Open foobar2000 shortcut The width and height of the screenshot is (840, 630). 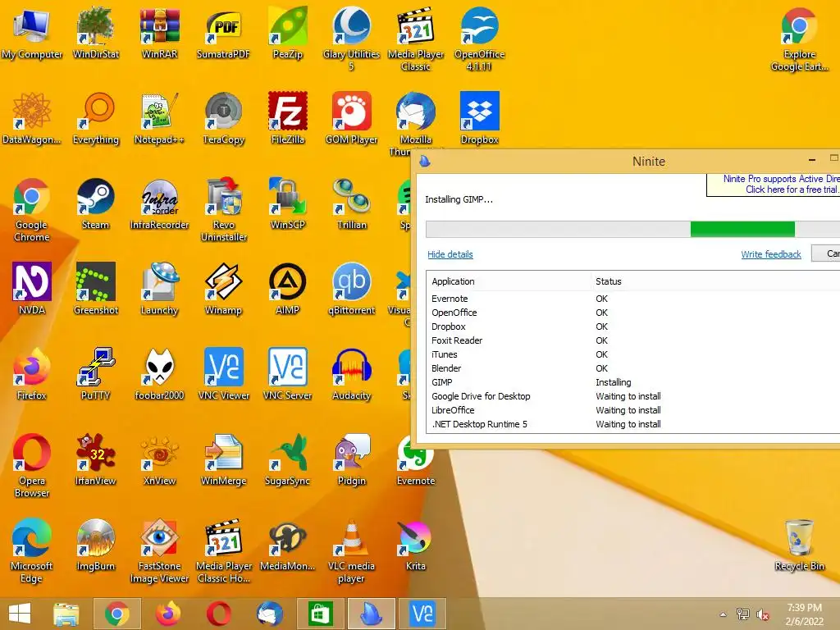coord(159,374)
